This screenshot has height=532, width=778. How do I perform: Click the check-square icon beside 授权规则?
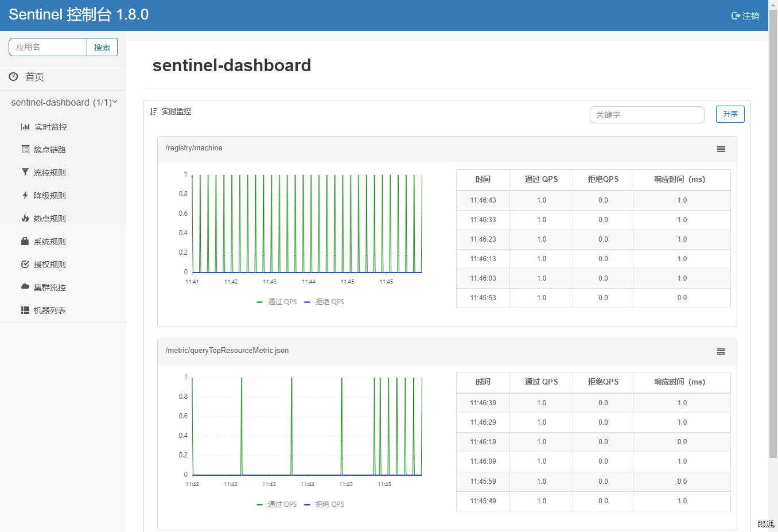(x=25, y=264)
